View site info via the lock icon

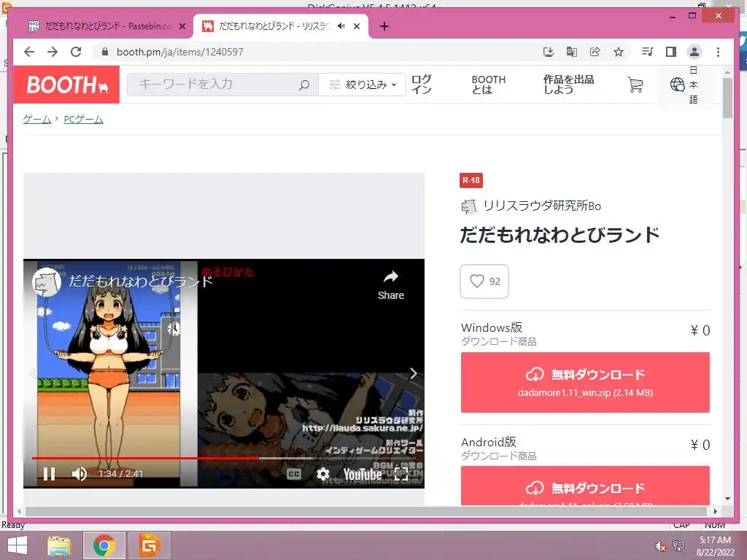[105, 52]
